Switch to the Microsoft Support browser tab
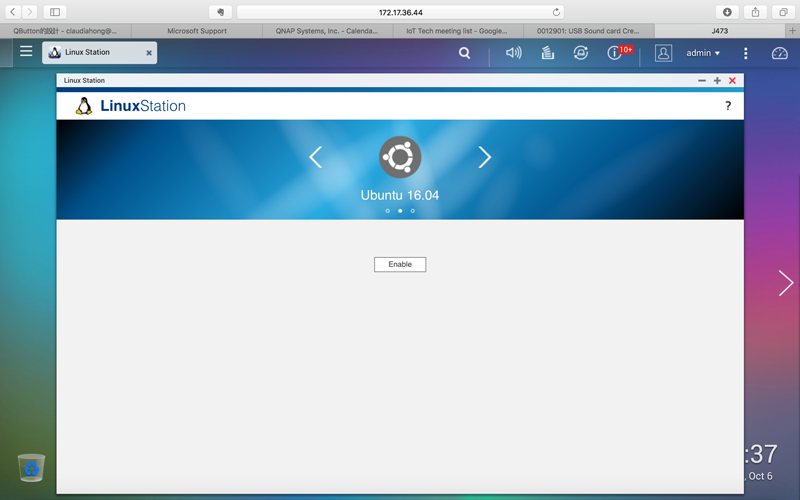800x500 pixels. (x=197, y=31)
